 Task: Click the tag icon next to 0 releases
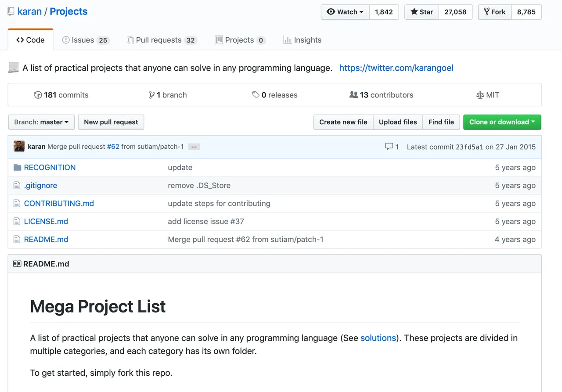click(x=256, y=95)
